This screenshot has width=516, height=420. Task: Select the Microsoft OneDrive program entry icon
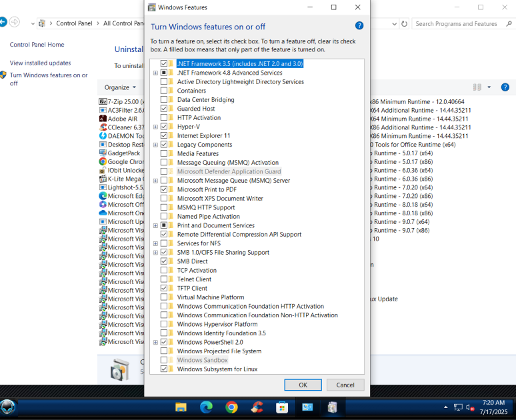point(103,213)
